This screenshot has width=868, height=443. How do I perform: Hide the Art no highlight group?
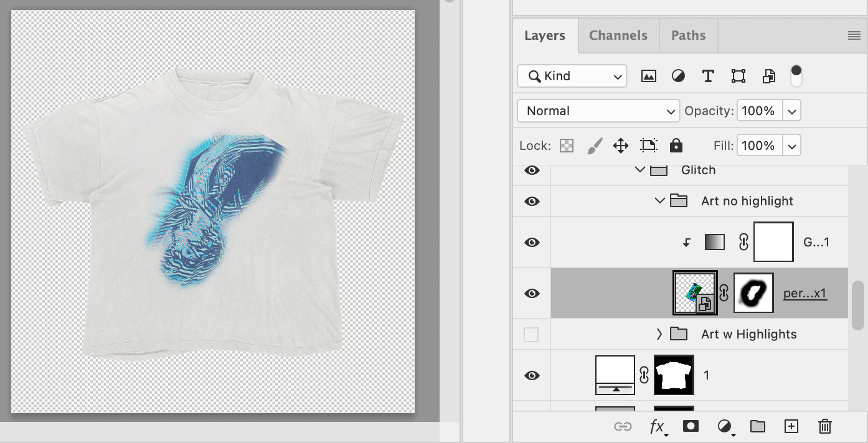click(532, 201)
